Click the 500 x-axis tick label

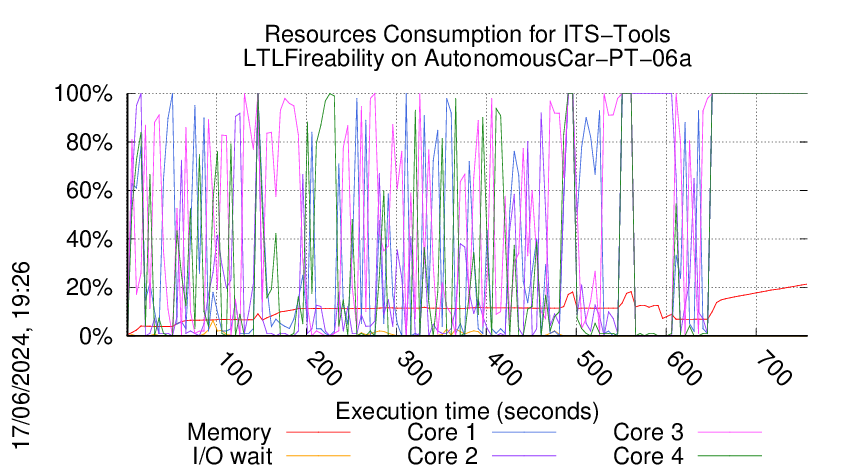[x=594, y=369]
